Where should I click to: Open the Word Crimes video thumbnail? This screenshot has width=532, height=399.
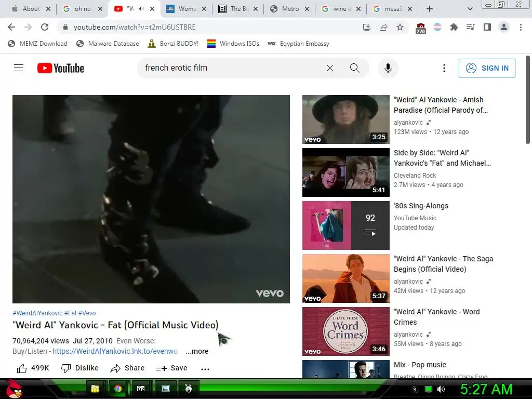pyautogui.click(x=345, y=331)
